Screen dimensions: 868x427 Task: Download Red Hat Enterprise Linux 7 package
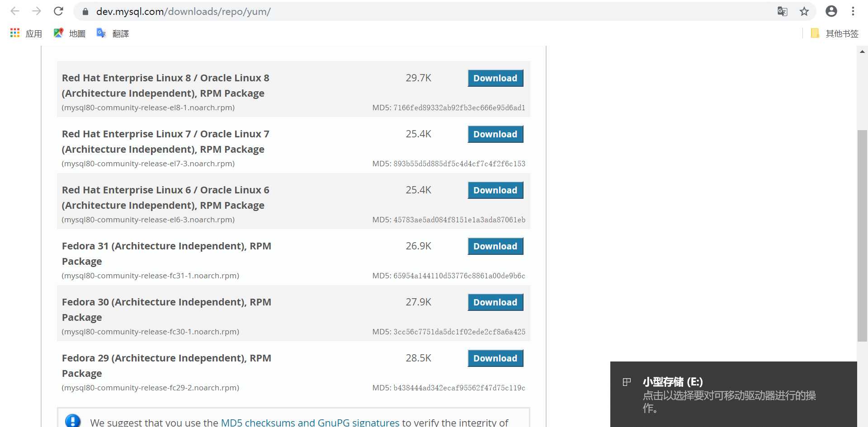tap(495, 134)
